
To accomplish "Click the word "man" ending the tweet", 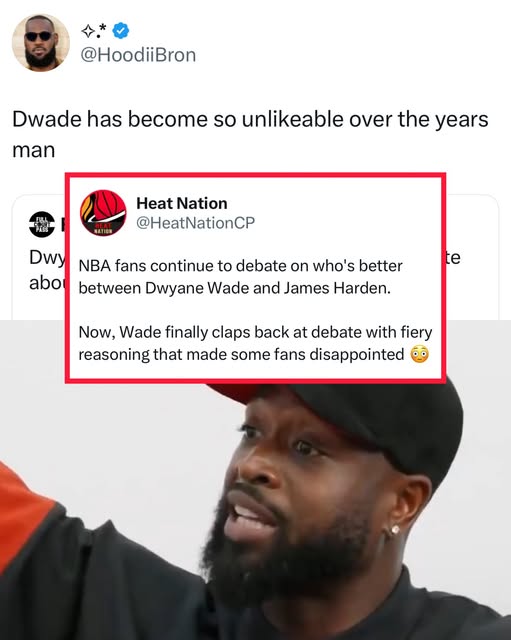I will (x=33, y=150).
